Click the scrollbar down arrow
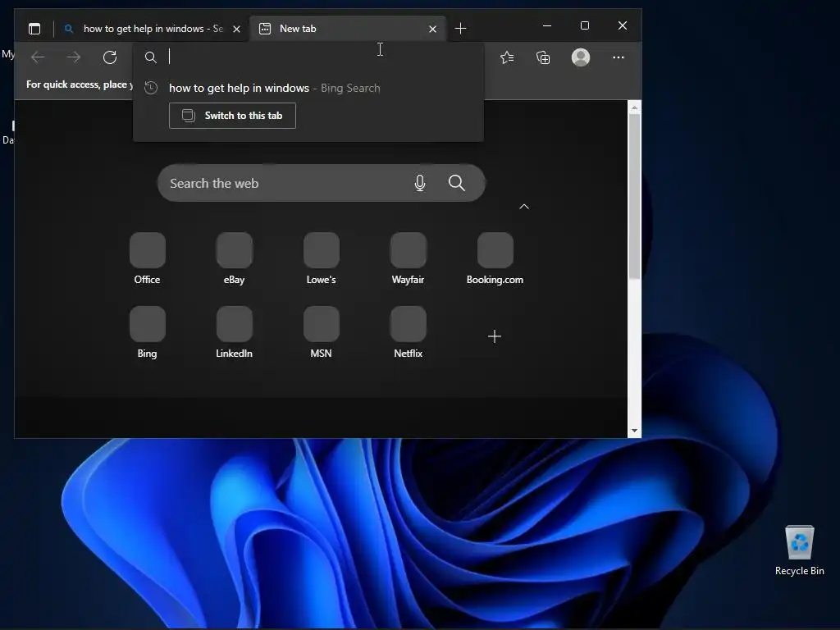This screenshot has width=840, height=630. (634, 431)
